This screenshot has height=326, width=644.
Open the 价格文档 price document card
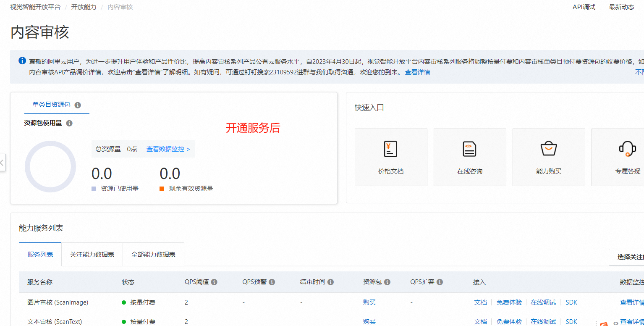(391, 157)
